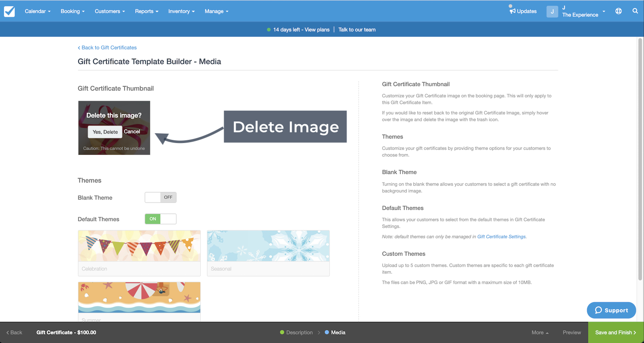Open the Inventory dropdown
Viewport: 644px width, 343px height.
[181, 11]
